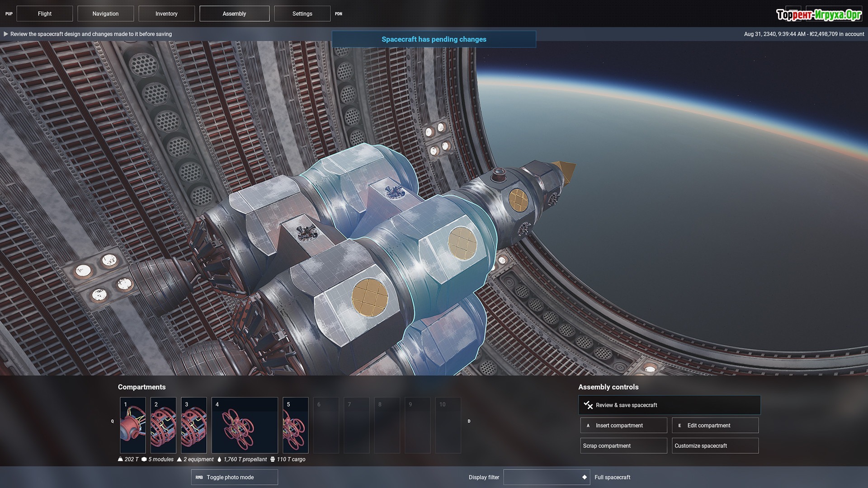The height and width of the screenshot is (488, 868).
Task: Click the equipment triangle icon
Action: [x=179, y=459]
